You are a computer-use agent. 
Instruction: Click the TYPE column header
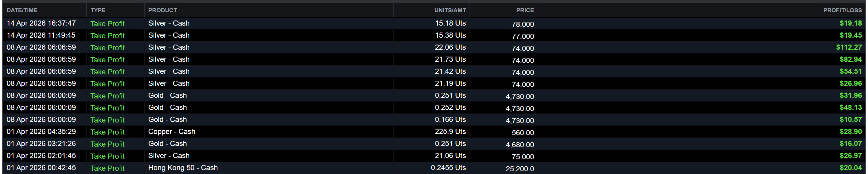pos(98,11)
